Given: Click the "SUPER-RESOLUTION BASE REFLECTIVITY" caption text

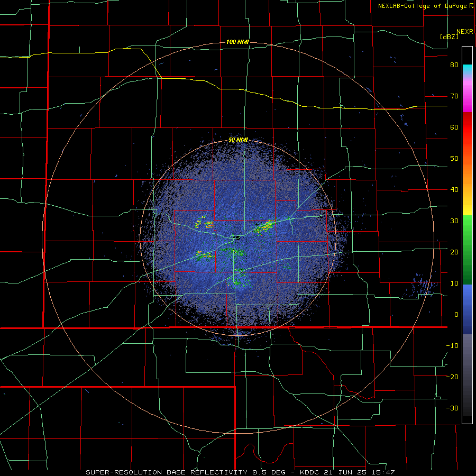Looking at the screenshot, I should 166,472.
